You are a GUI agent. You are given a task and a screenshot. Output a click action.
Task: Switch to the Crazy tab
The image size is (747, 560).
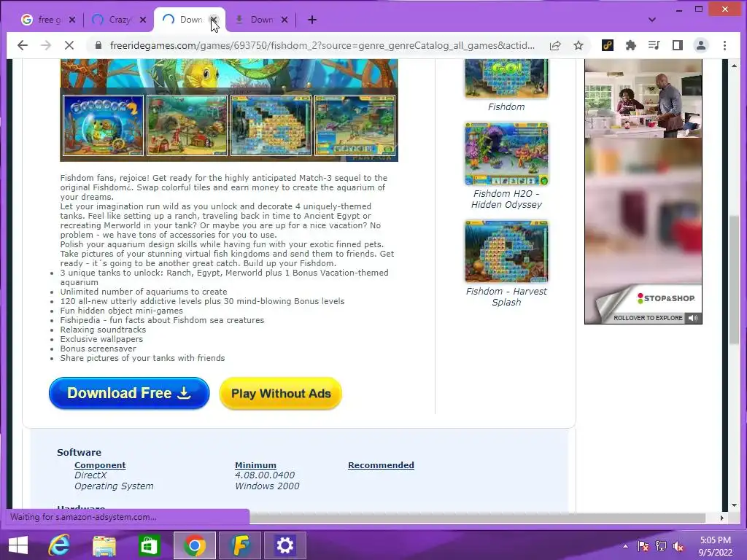tap(118, 20)
